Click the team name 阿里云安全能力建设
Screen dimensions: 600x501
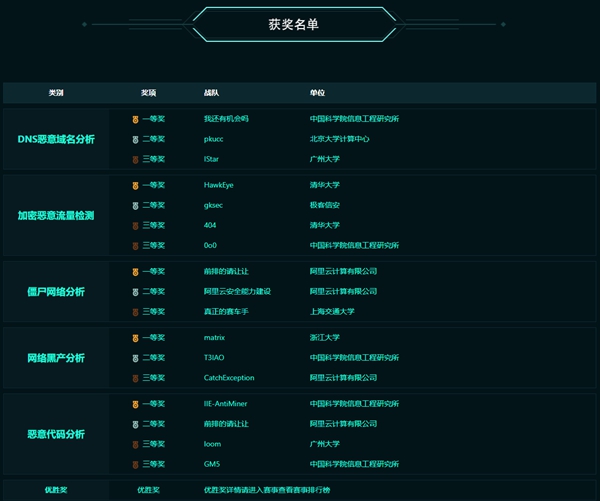237,292
